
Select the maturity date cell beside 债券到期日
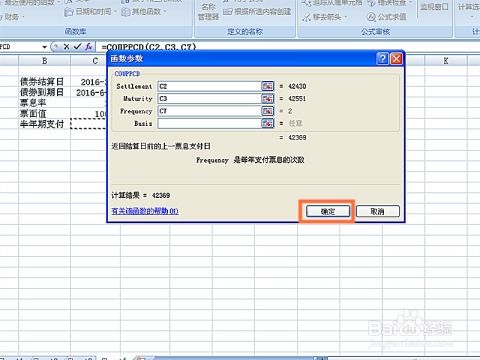tap(89, 92)
